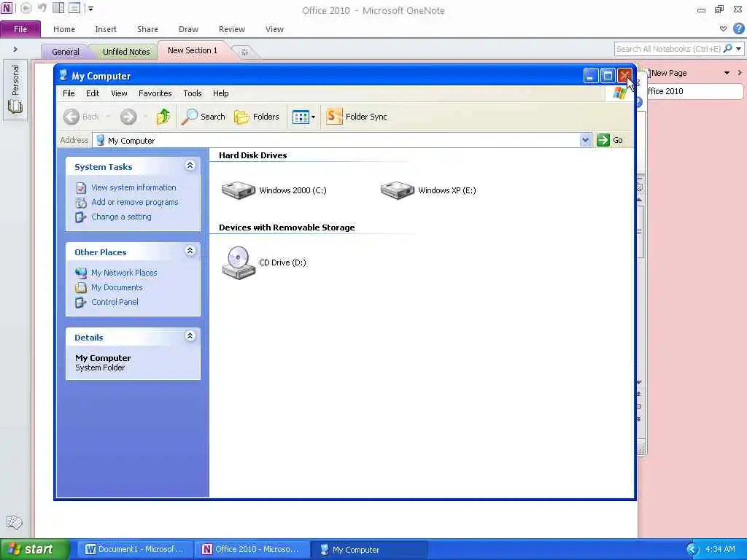Click Dock to Desktop icon in OneNote
The image size is (747, 560).
tap(58, 8)
